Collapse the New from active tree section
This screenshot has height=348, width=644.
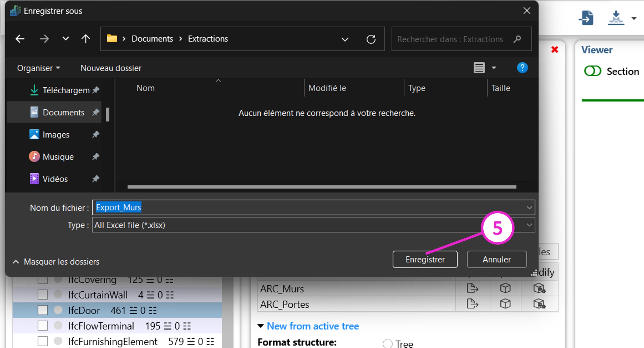(x=260, y=326)
